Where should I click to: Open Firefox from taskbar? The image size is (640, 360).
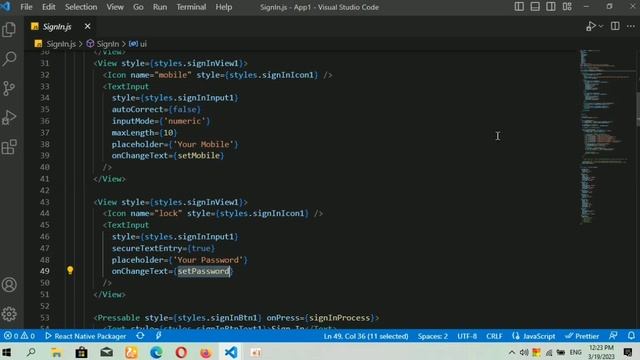[x=206, y=352]
